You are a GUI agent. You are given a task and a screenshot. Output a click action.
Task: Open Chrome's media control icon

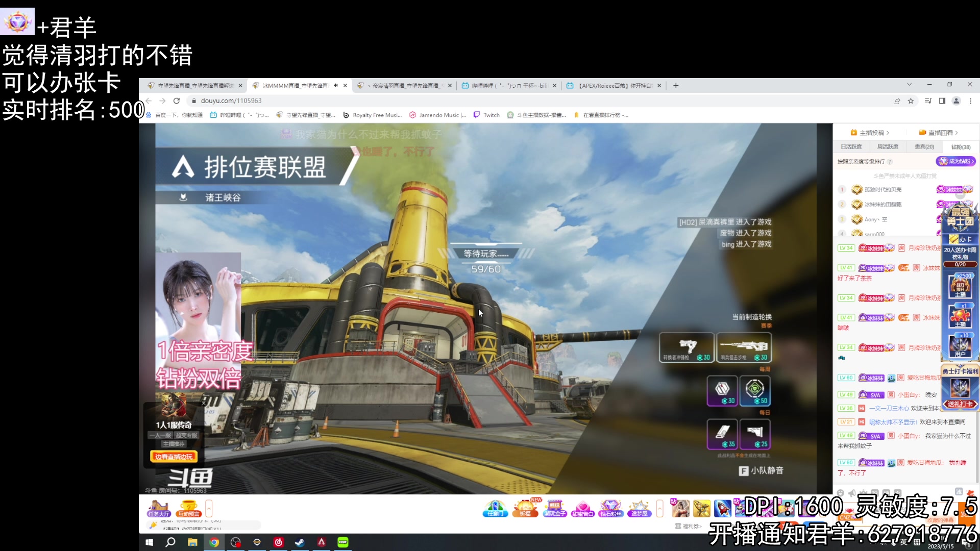pyautogui.click(x=928, y=101)
